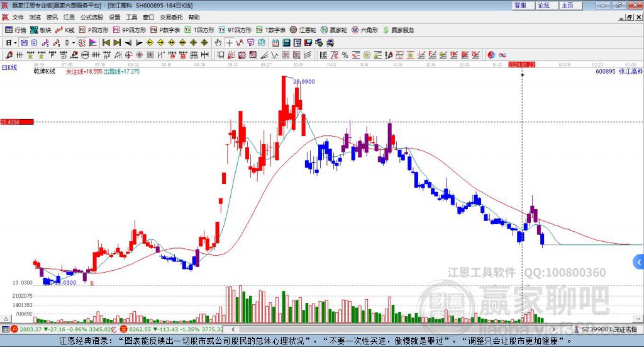Open the 文件 menu

pyautogui.click(x=18, y=17)
